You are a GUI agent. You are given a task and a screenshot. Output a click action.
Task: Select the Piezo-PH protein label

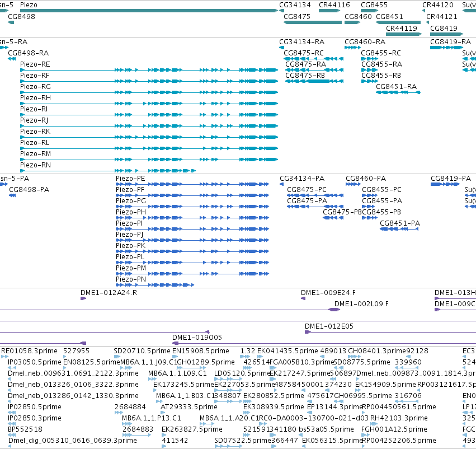(131, 212)
